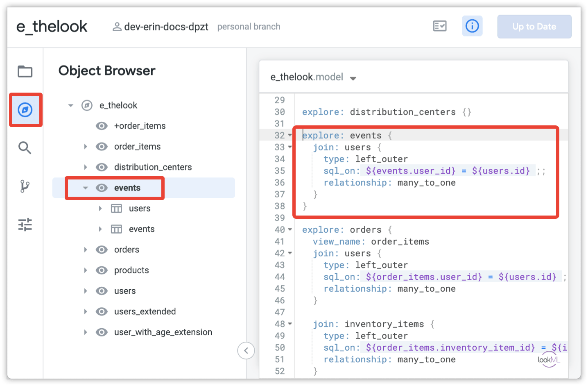Open the project settings panel
588x386 pixels.
click(x=25, y=225)
